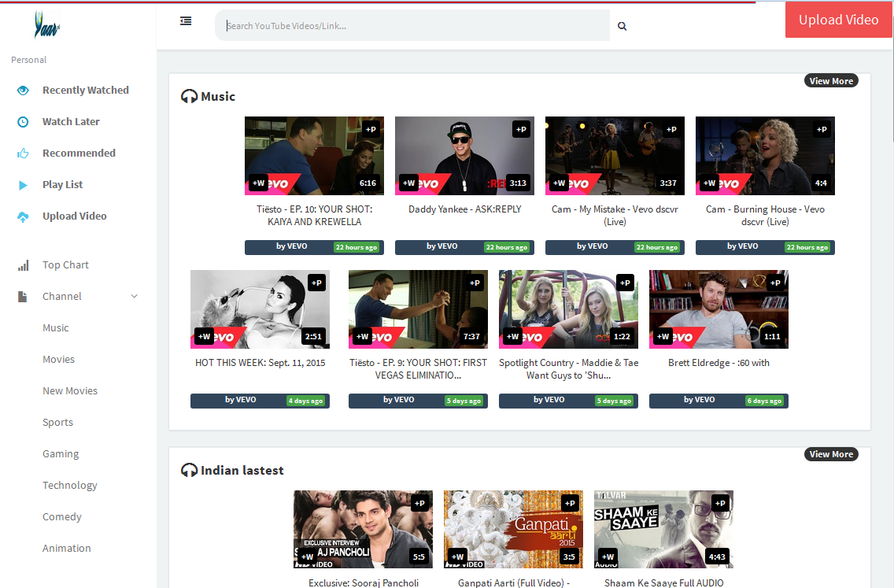Click in the Search YouTube Videos field
The height and width of the screenshot is (588, 894).
(x=412, y=26)
